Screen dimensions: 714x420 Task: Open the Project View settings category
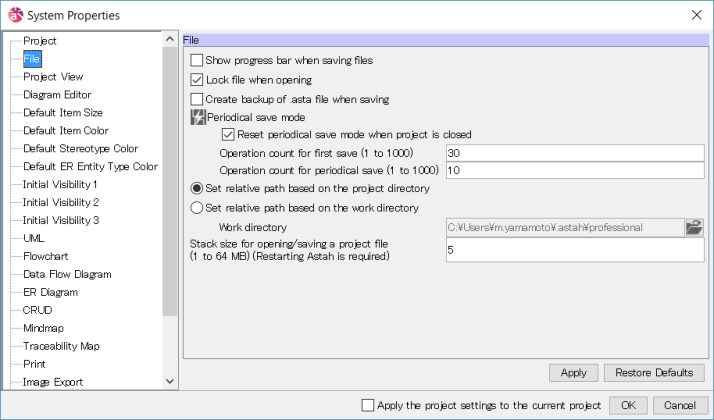[x=53, y=77]
